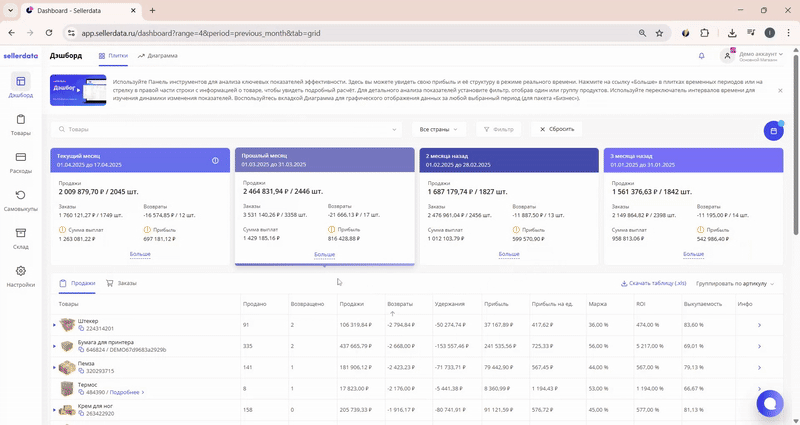Sort by Продано column header
Viewport: 800px width, 425px height.
point(254,304)
